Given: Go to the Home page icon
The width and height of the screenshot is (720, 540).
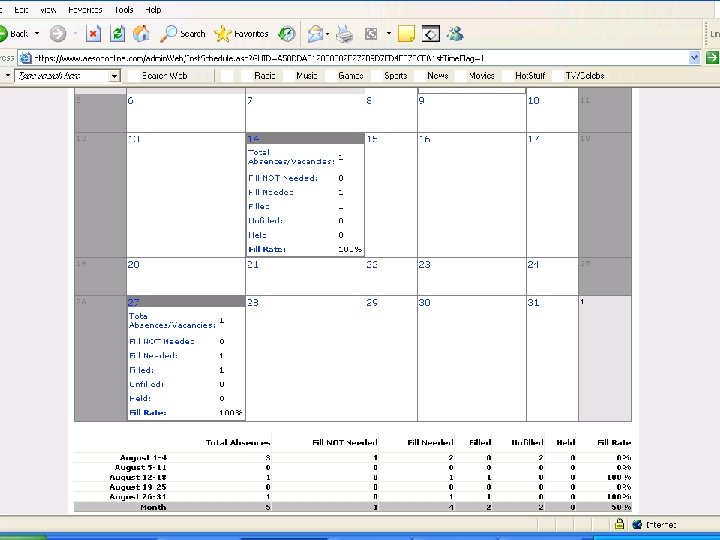Looking at the screenshot, I should click(142, 33).
